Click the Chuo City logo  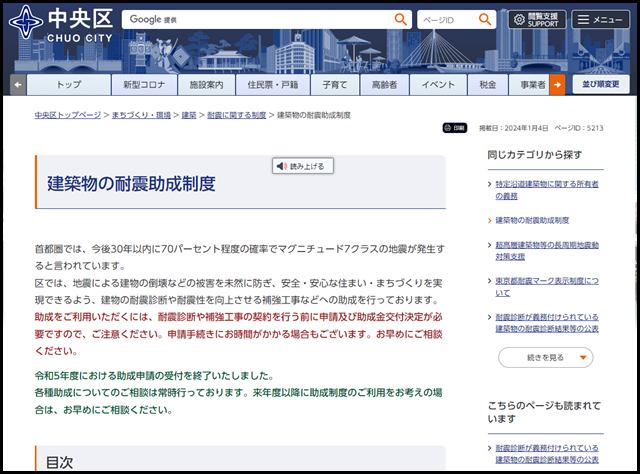60,22
